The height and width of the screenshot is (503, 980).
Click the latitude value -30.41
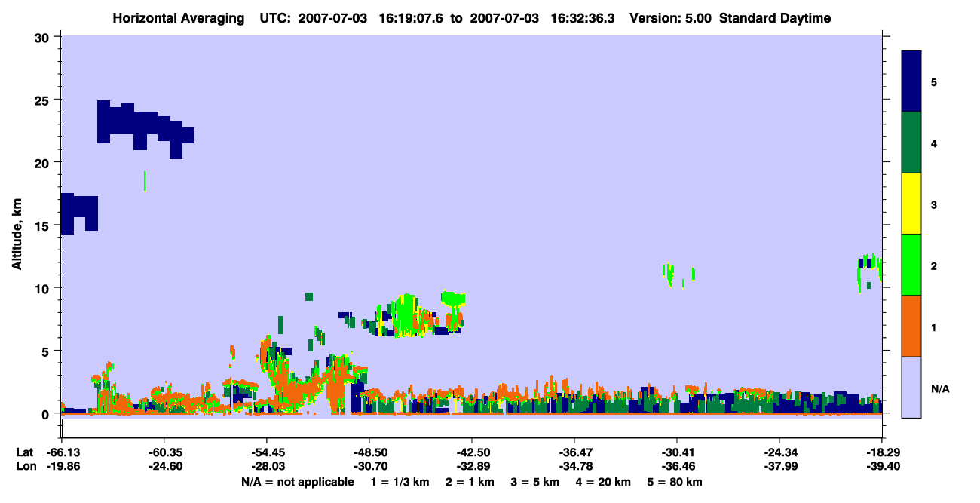pos(677,452)
